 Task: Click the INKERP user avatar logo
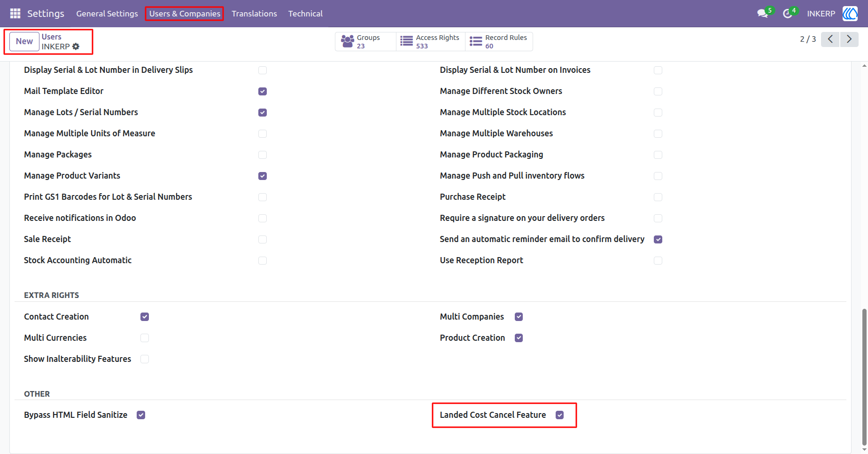click(850, 14)
